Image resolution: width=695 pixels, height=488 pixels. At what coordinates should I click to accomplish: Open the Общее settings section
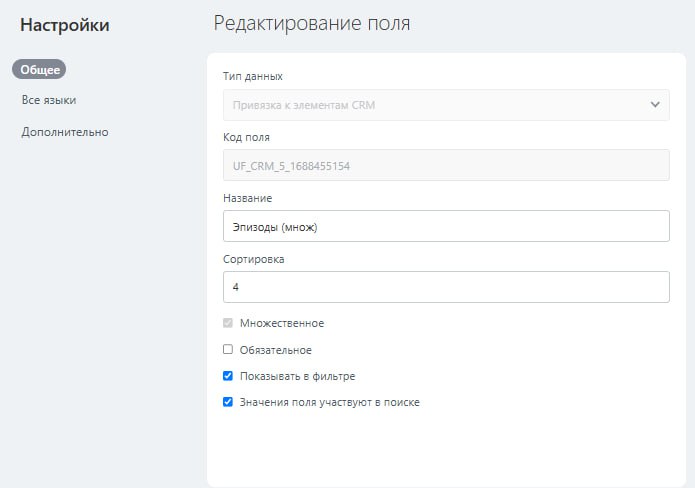(39, 69)
